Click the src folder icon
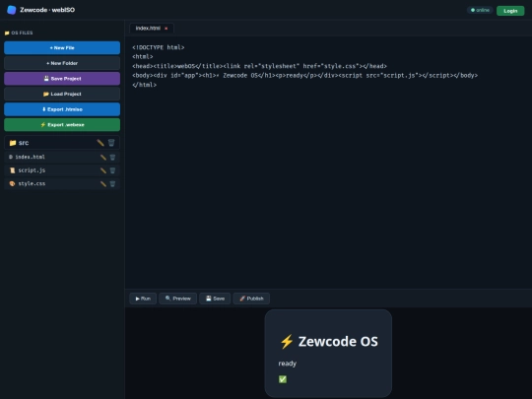Viewport: 532px width, 399px height. point(13,143)
